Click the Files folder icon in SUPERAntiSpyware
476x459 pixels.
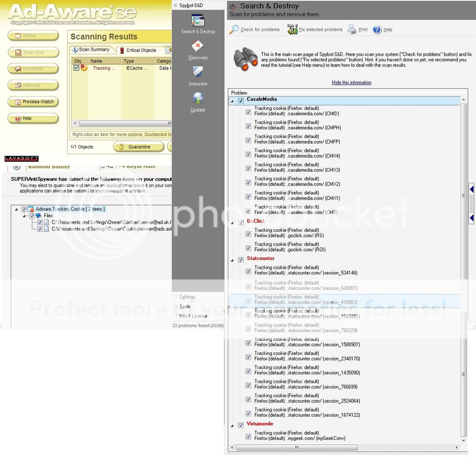(39, 216)
